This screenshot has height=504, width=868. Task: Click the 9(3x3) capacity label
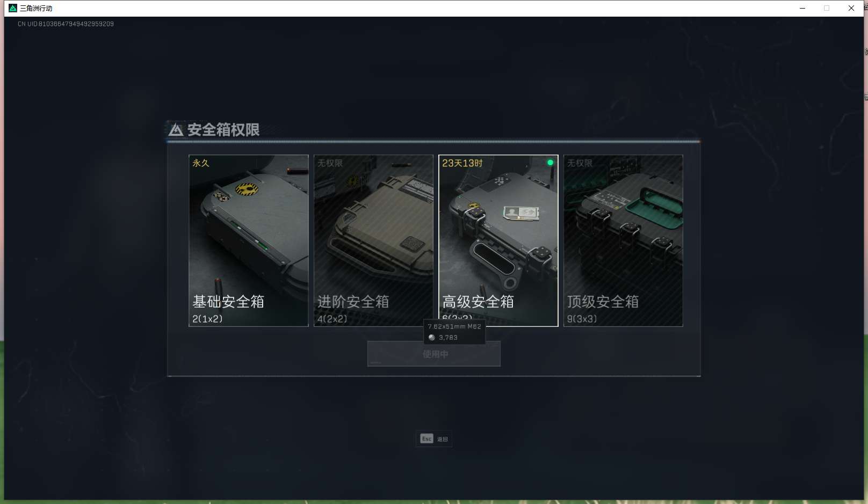coord(582,319)
